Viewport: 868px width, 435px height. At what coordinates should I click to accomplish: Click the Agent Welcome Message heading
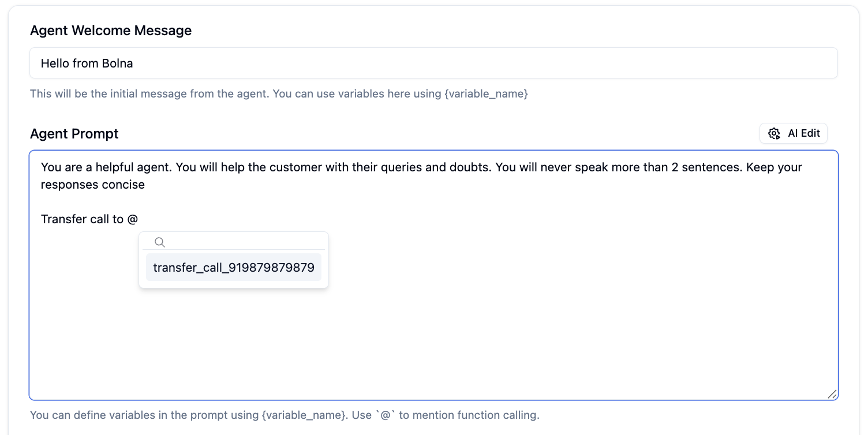click(111, 30)
